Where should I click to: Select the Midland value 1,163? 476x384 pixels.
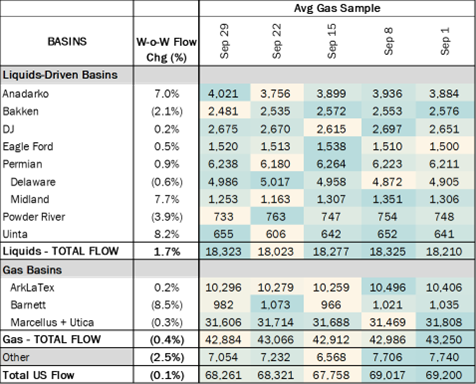(276, 199)
